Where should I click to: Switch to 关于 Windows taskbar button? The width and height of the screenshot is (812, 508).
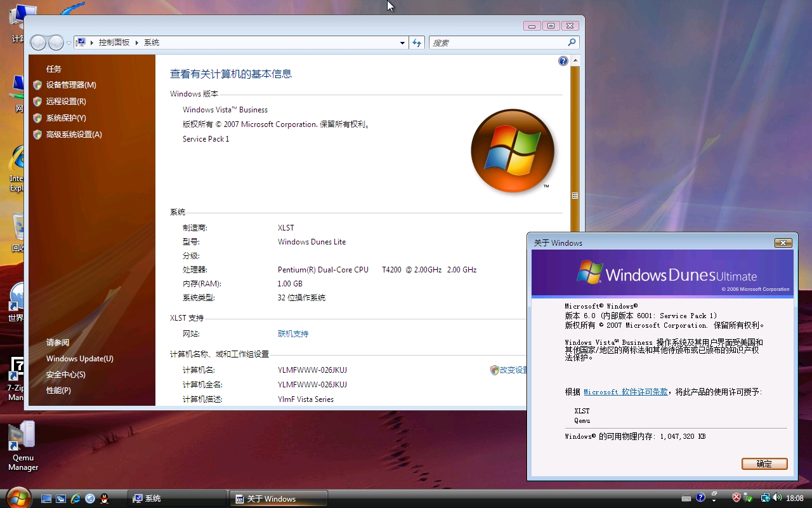pyautogui.click(x=278, y=498)
